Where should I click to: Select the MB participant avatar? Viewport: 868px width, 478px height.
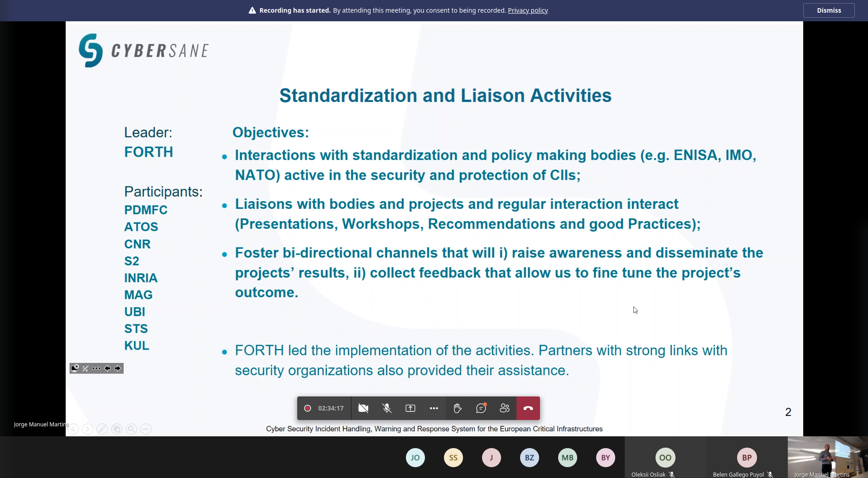(x=568, y=458)
